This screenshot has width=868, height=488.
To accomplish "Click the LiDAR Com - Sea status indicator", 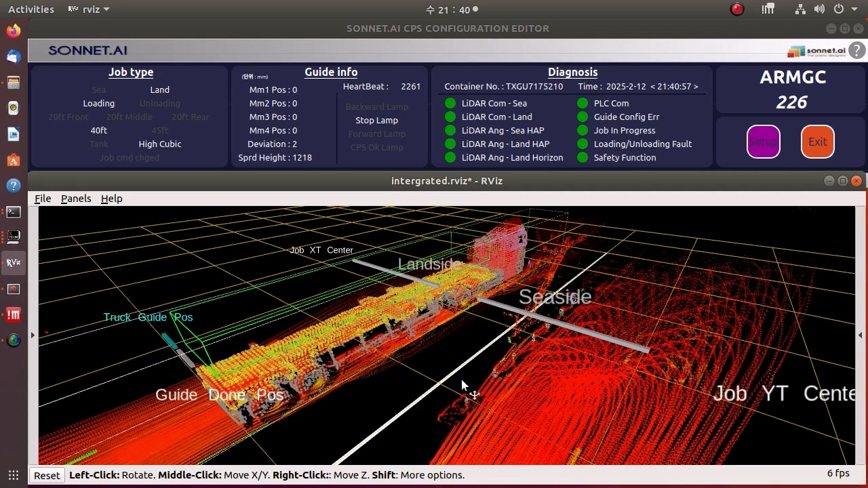I will 450,104.
